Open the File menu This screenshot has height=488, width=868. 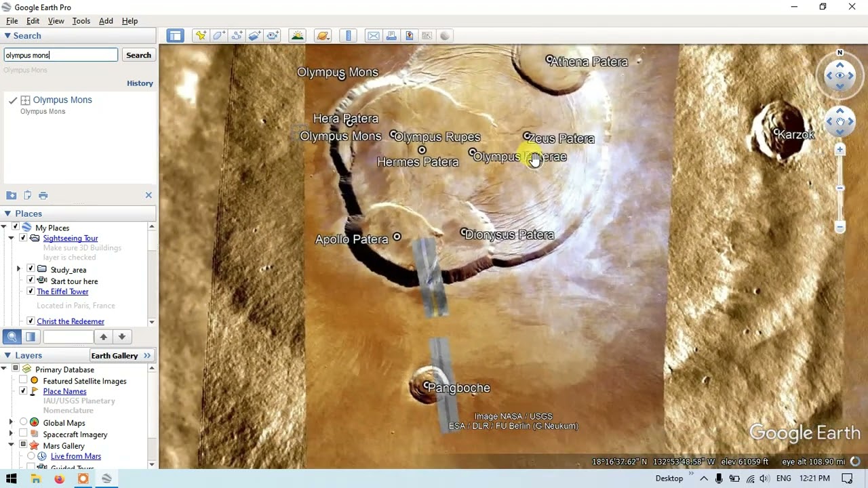click(x=12, y=21)
